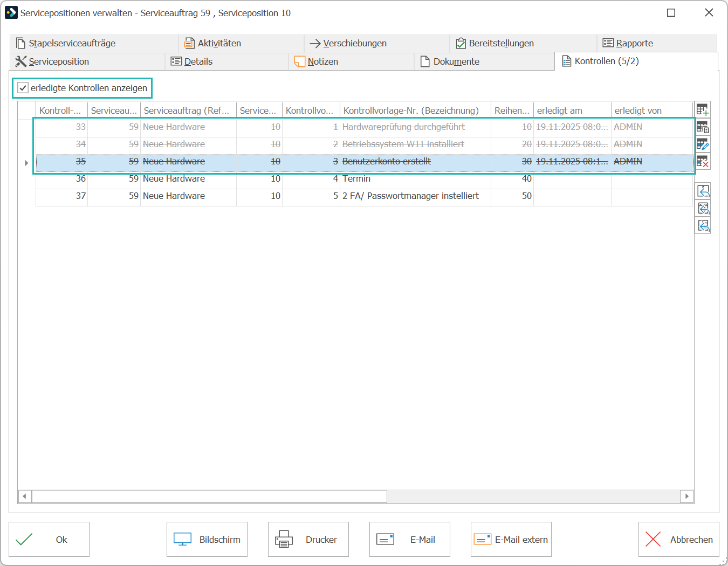
Task: Switch to the Details tab
Action: pos(226,61)
